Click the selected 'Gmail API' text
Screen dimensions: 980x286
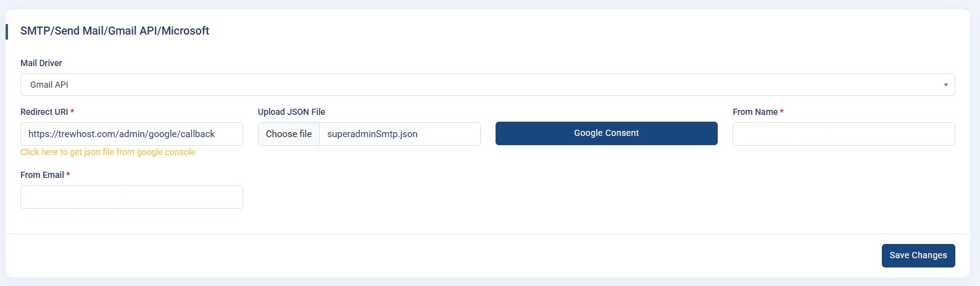point(49,85)
